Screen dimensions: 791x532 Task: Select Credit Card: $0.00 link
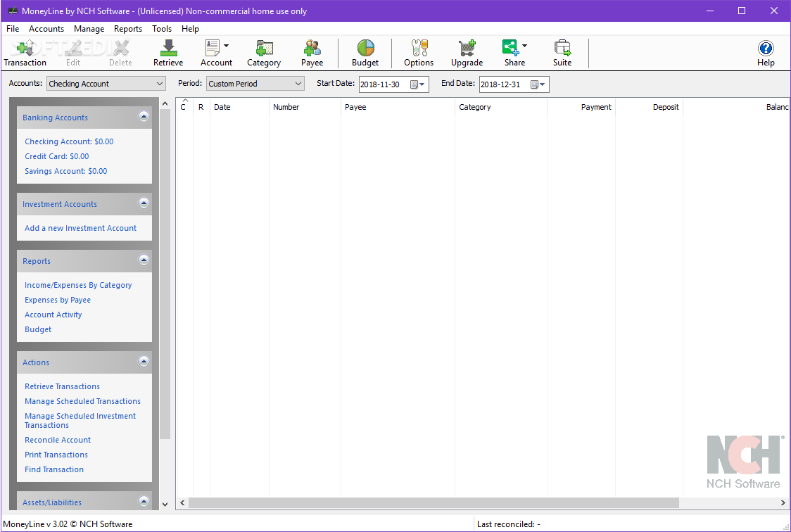(57, 156)
